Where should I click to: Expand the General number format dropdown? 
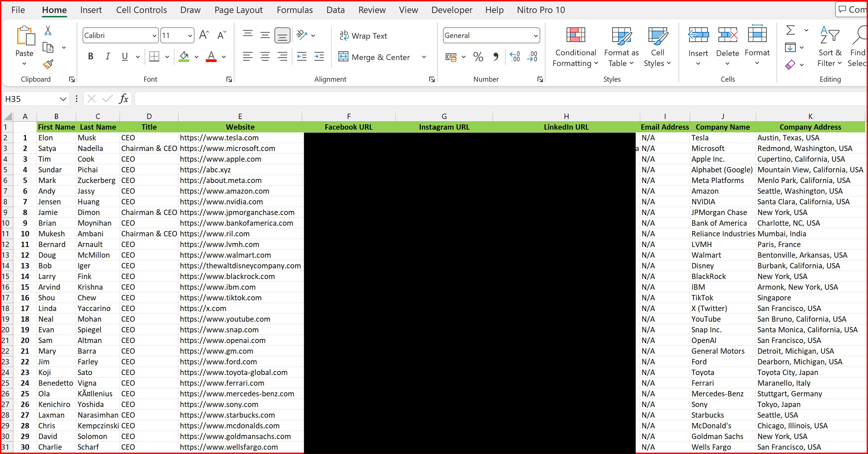click(x=536, y=36)
